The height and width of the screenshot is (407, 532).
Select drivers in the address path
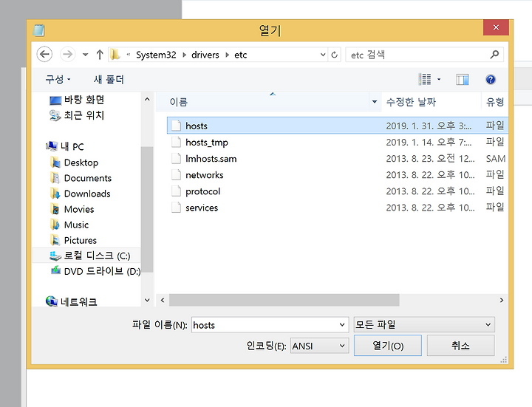205,55
